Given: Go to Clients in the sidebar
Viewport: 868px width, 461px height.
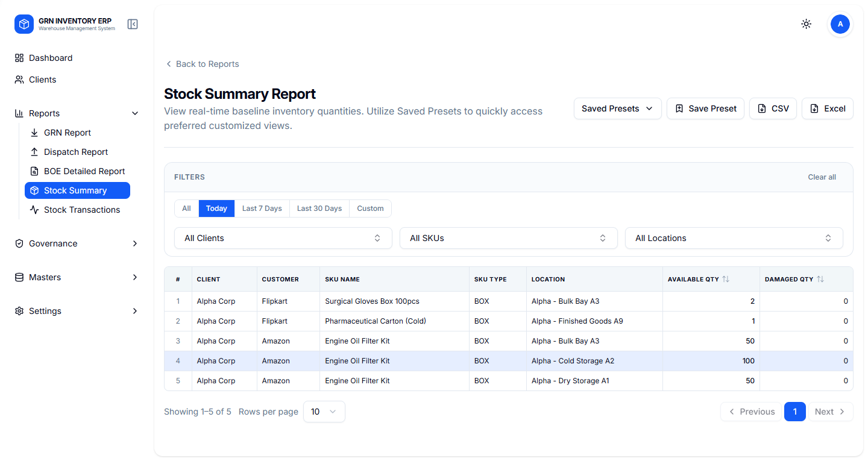Looking at the screenshot, I should point(42,80).
